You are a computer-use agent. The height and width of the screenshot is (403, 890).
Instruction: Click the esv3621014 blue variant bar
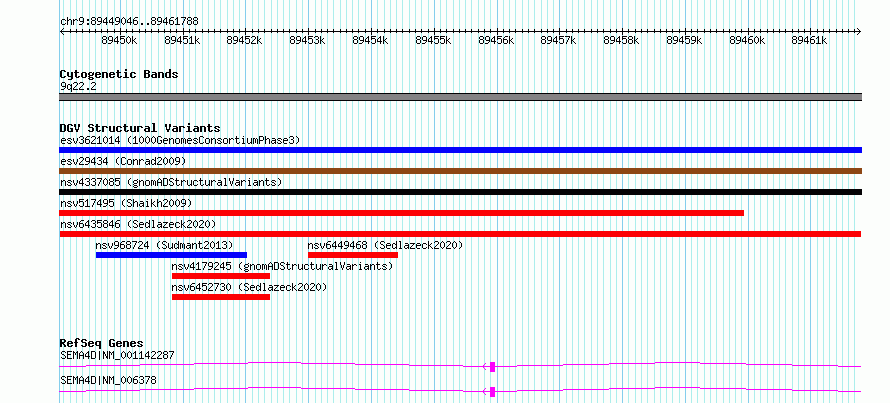460,150
